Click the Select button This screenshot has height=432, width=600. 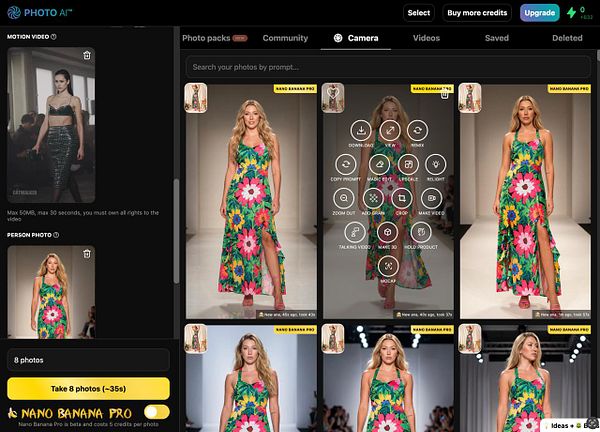[419, 13]
